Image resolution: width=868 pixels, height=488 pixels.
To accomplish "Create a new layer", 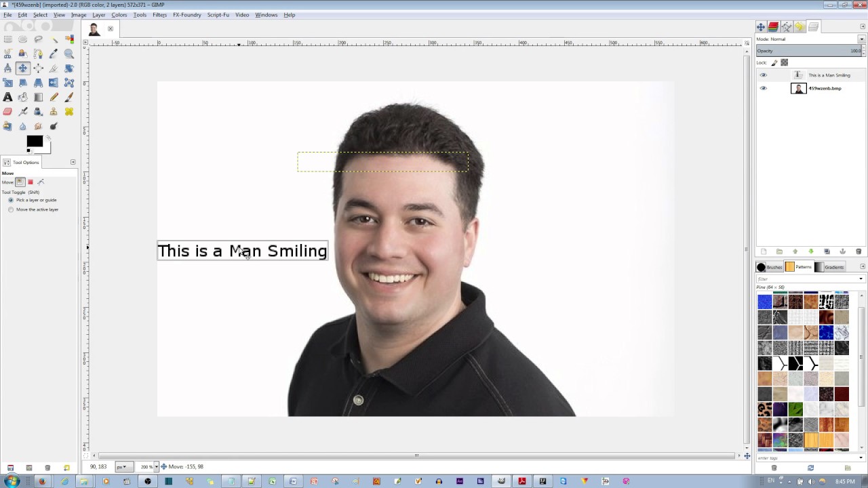I will pos(764,251).
